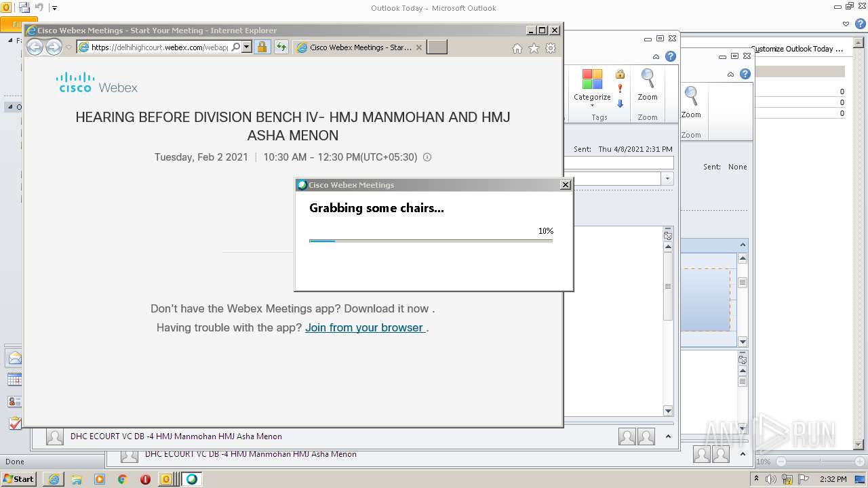Open Calendar in Outlook navigation pane
868x488 pixels.
coord(14,380)
